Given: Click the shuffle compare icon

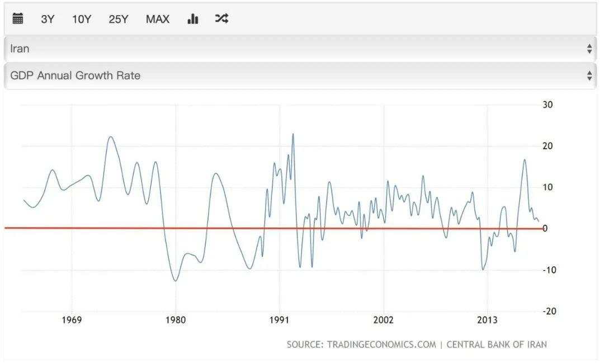Looking at the screenshot, I should [222, 18].
